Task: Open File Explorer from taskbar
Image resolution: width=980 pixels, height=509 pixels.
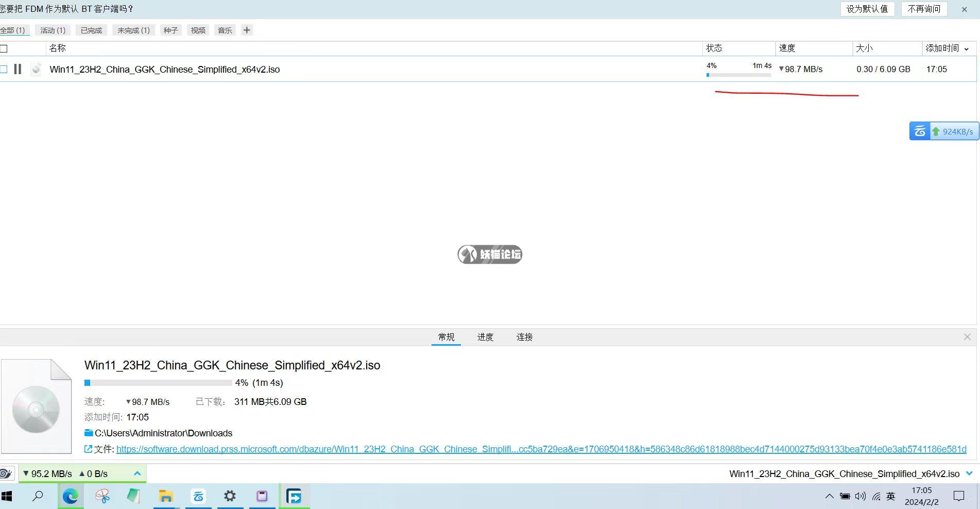Action: [166, 496]
